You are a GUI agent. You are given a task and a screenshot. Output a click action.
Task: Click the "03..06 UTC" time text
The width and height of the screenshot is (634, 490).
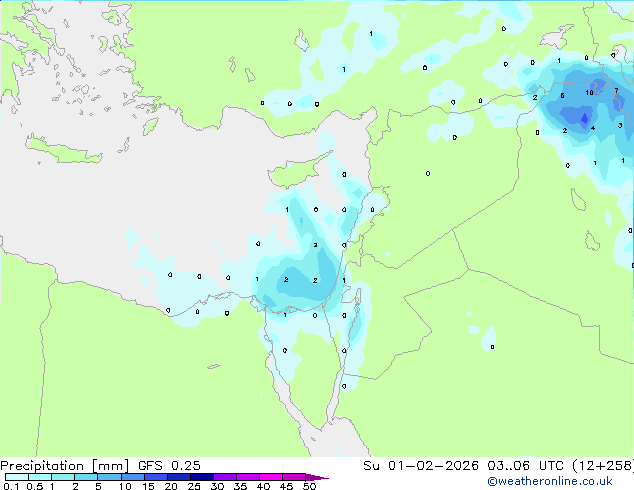(525, 466)
